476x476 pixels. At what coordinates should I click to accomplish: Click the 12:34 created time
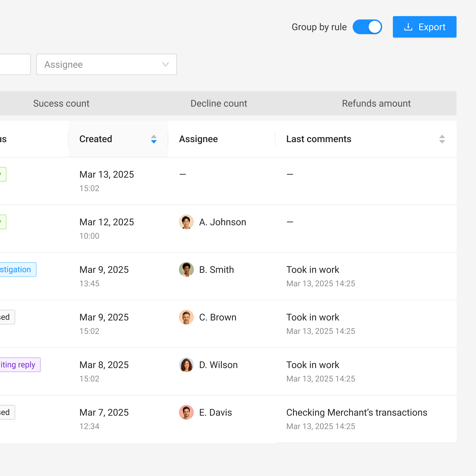(89, 426)
